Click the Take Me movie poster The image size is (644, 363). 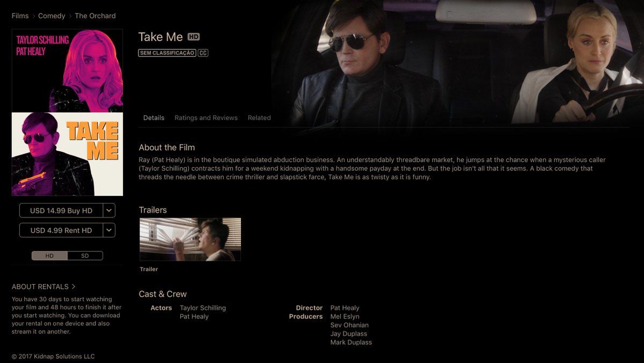[67, 113]
